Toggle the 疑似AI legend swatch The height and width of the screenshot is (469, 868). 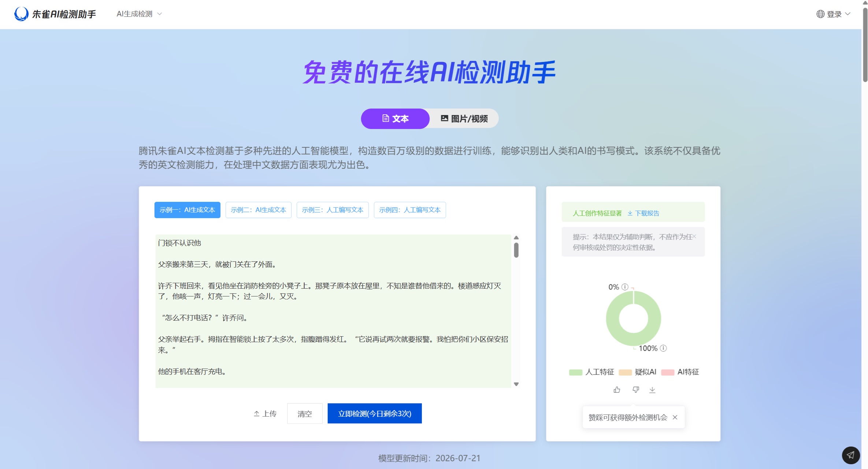coord(625,372)
